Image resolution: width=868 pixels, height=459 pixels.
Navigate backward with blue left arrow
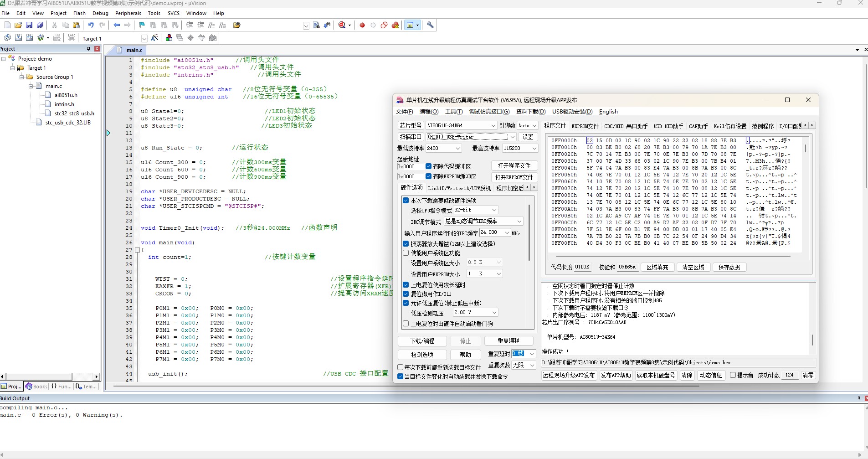click(117, 25)
